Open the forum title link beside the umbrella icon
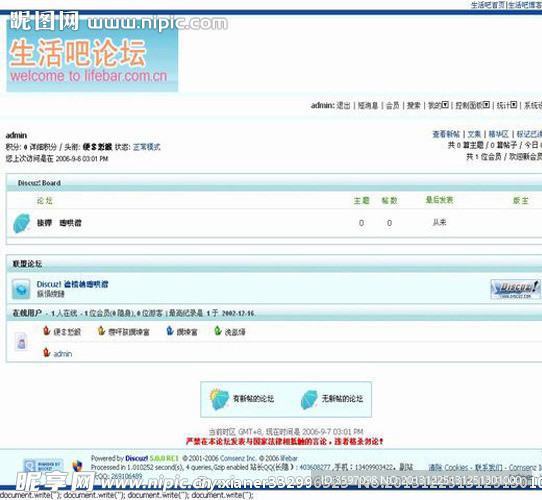This screenshot has height=500, width=542. 59,223
